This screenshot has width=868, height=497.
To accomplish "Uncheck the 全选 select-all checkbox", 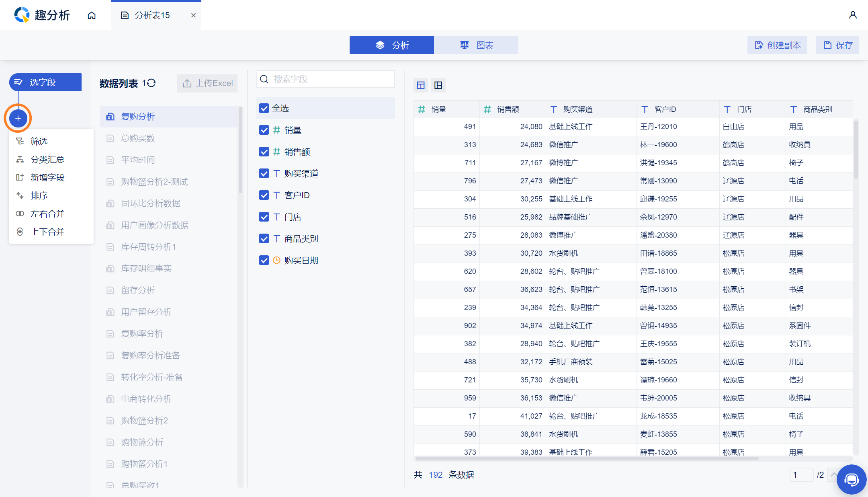I will [x=264, y=108].
